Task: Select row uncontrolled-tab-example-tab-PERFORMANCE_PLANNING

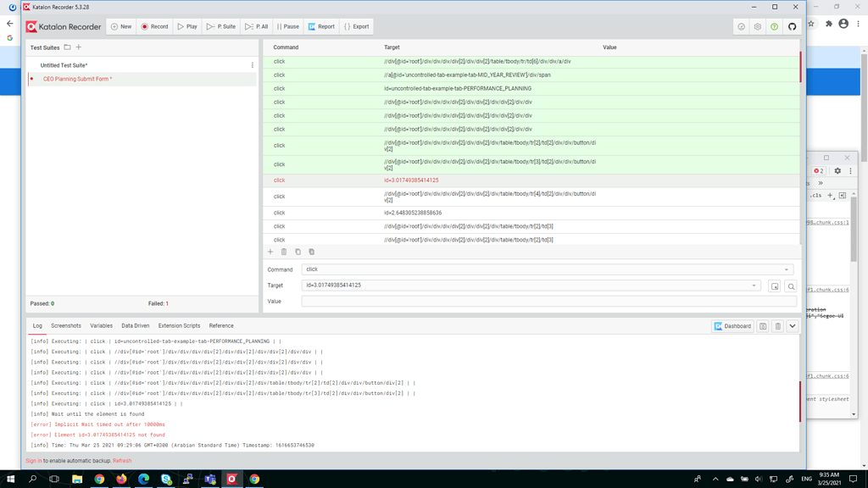Action: pos(531,88)
